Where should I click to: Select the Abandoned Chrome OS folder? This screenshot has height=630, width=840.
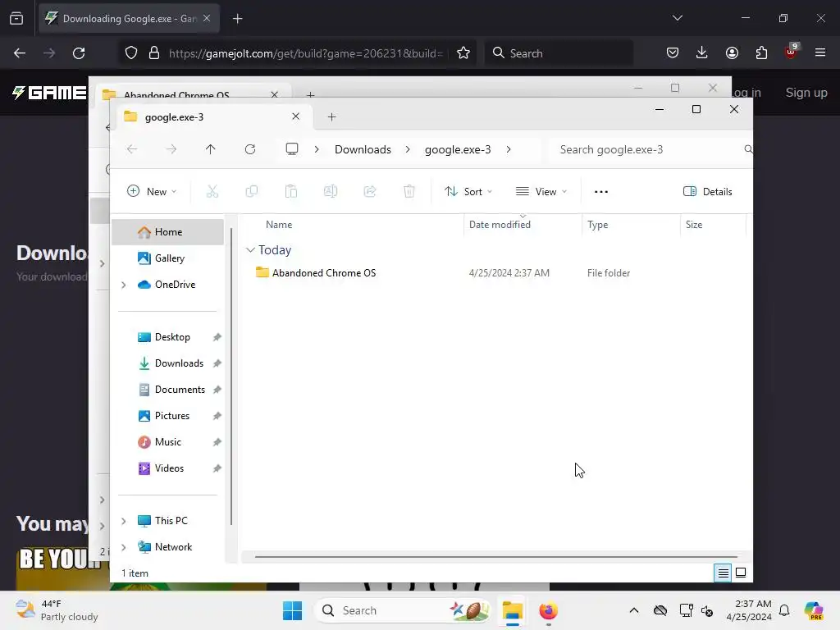[323, 272]
